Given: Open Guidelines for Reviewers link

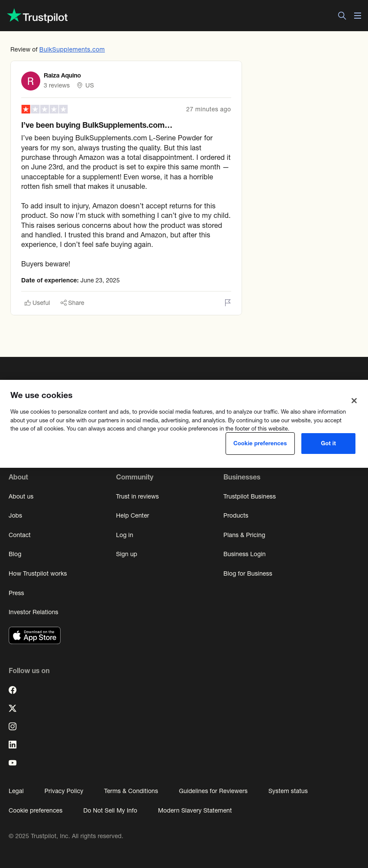Looking at the screenshot, I should click(213, 791).
